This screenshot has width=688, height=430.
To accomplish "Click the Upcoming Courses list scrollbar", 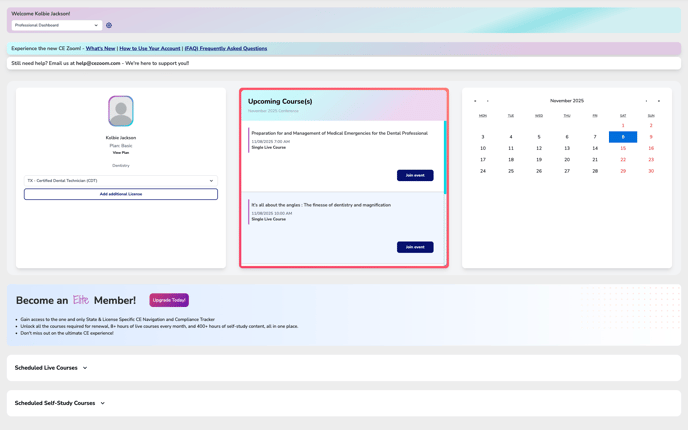I will click(445, 158).
